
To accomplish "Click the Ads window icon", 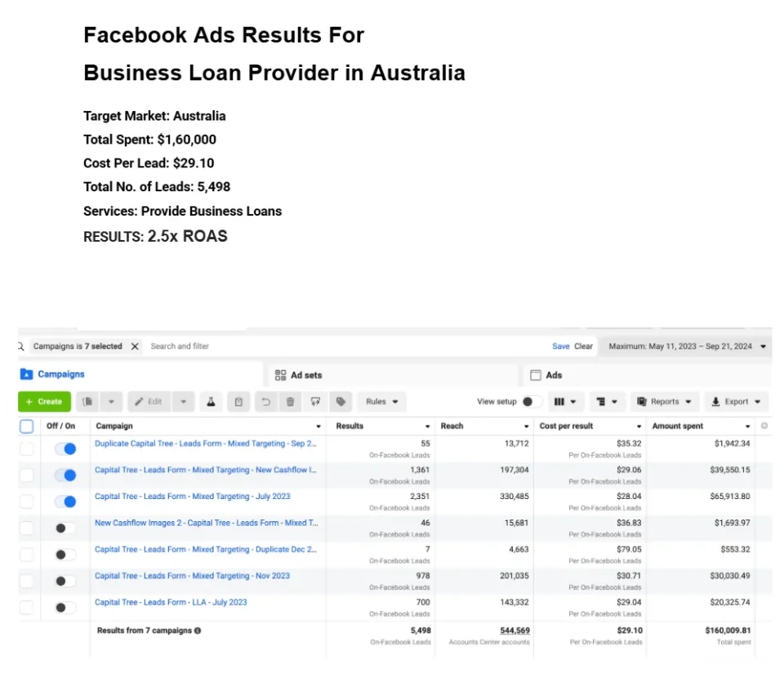I will (x=536, y=375).
